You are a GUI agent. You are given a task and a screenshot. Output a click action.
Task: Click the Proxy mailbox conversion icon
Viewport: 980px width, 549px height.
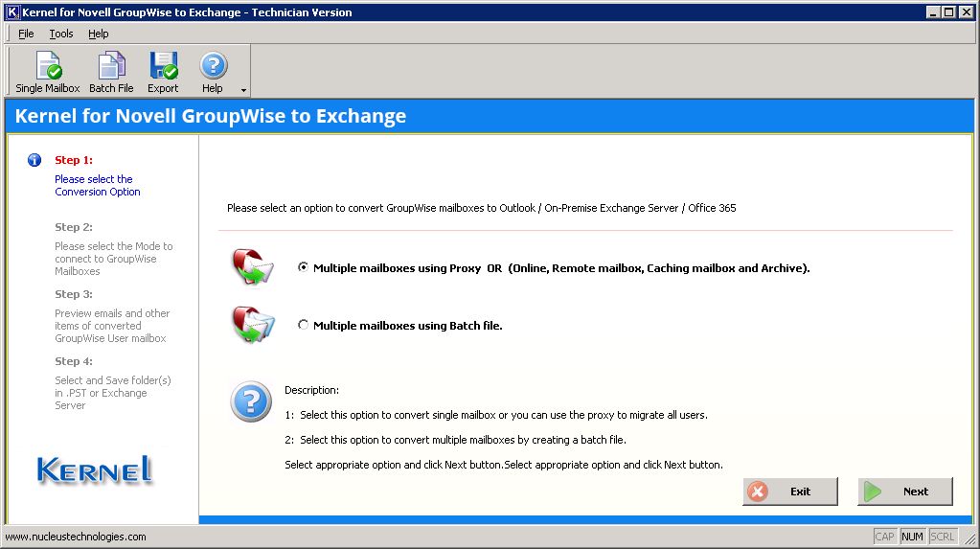coord(253,267)
